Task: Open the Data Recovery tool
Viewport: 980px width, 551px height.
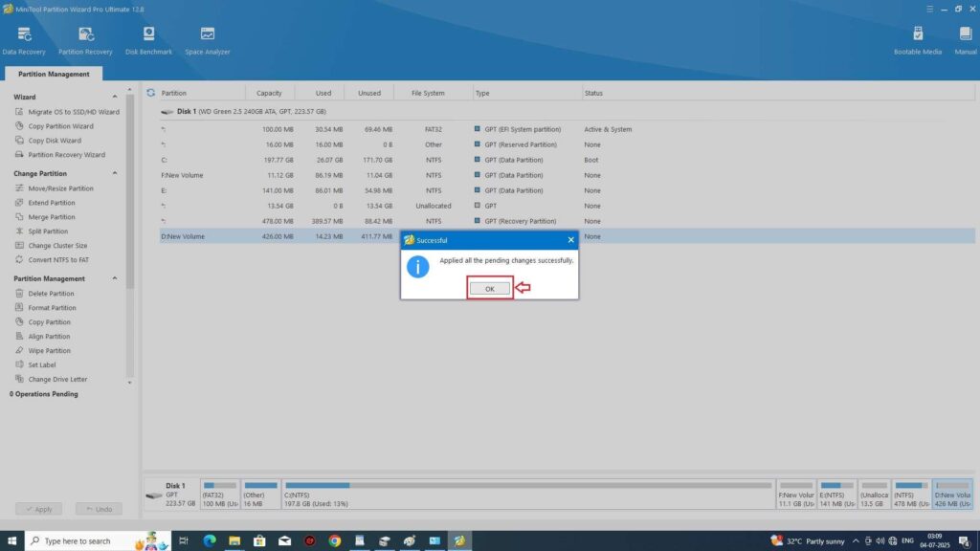Action: click(23, 39)
